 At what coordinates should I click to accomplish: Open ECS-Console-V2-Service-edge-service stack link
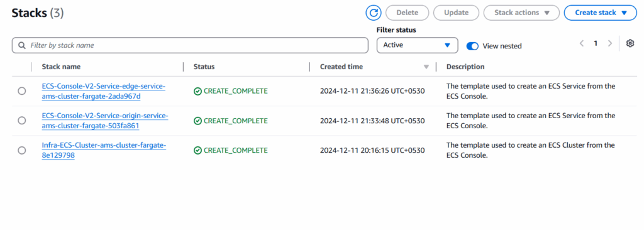pyautogui.click(x=104, y=91)
